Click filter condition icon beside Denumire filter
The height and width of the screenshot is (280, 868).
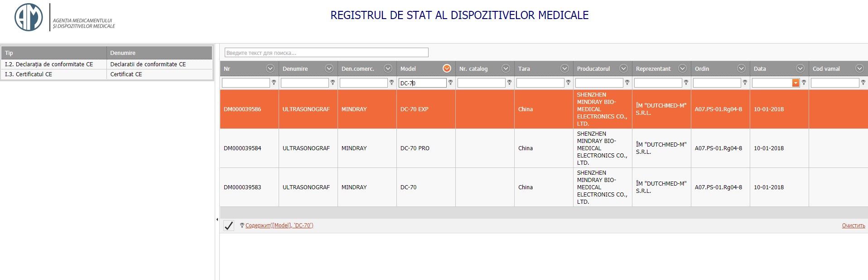[333, 83]
